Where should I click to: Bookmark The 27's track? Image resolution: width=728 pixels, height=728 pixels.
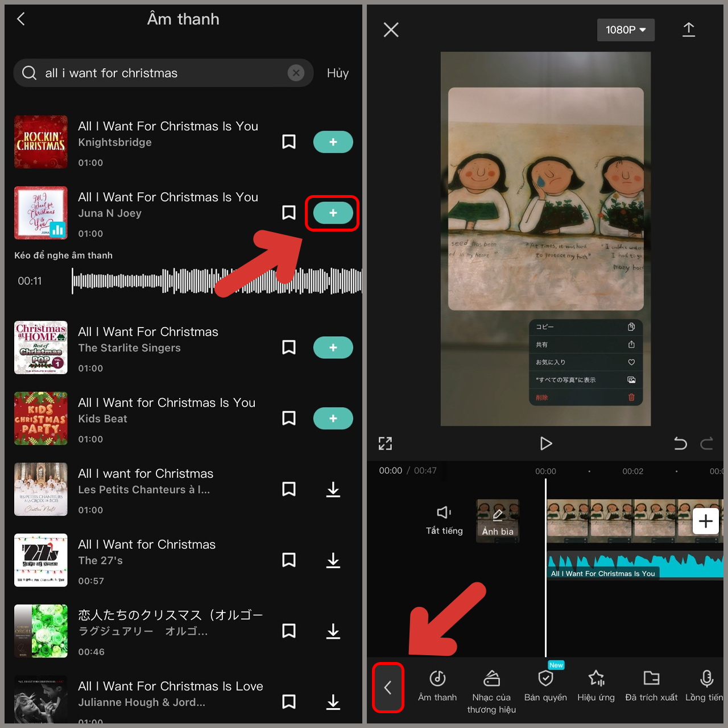click(x=289, y=560)
